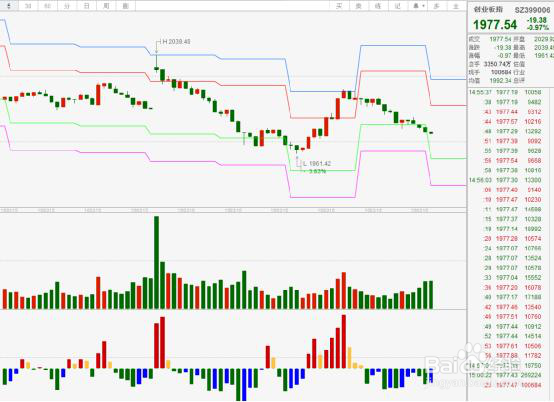Click the index code SZ399006
This screenshot has height=402, width=554.
pos(532,10)
